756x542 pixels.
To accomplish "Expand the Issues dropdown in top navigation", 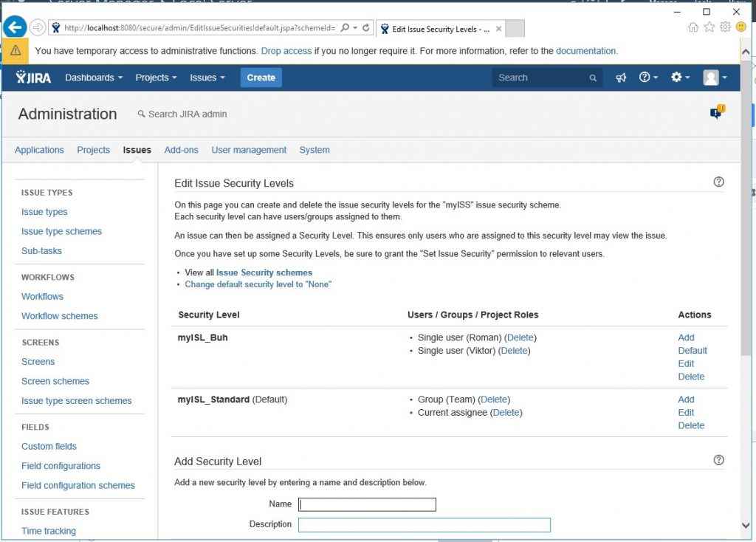I will tap(207, 78).
